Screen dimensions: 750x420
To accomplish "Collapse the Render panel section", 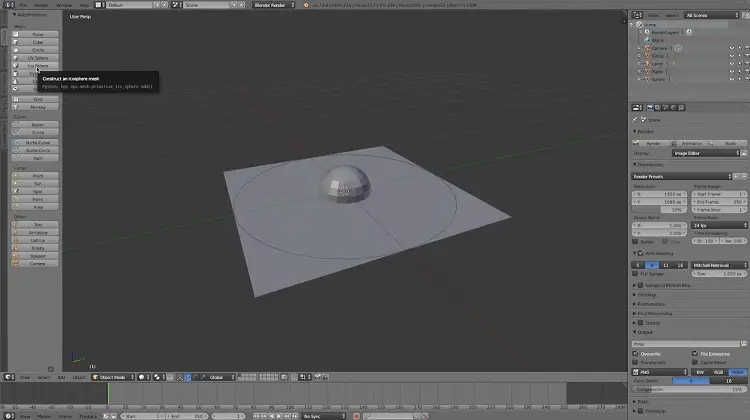I will (x=635, y=131).
